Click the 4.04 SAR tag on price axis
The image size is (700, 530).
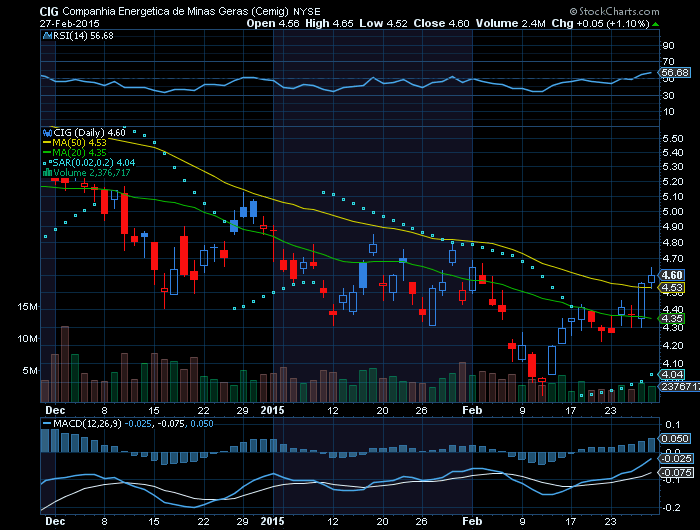672,375
